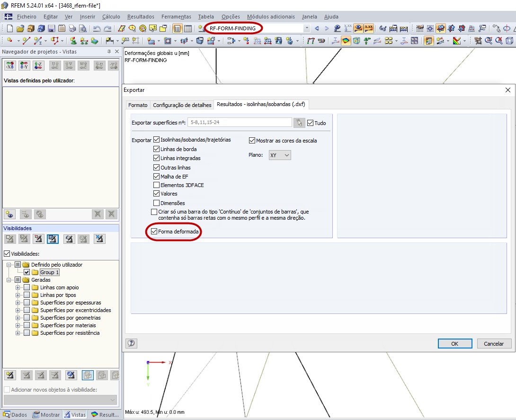516x420 pixels.
Task: Click the Cancelar button
Action: pyautogui.click(x=494, y=343)
